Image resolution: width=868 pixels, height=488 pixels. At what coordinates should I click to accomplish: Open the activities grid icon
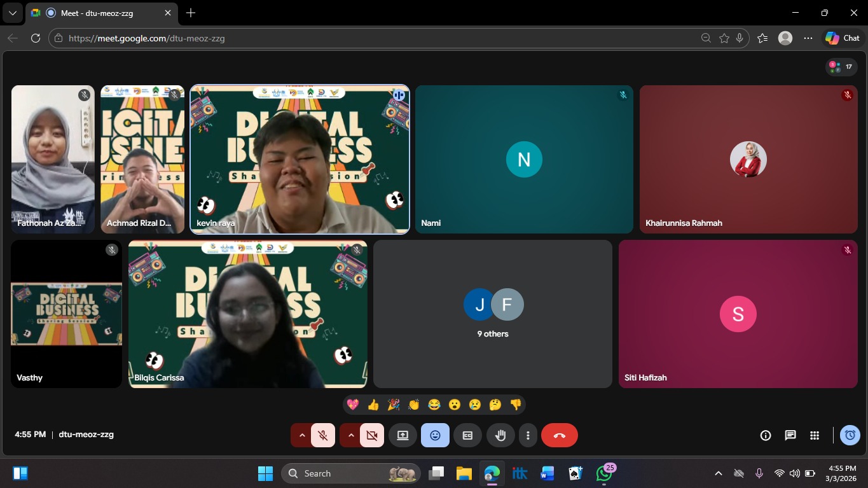(x=814, y=435)
